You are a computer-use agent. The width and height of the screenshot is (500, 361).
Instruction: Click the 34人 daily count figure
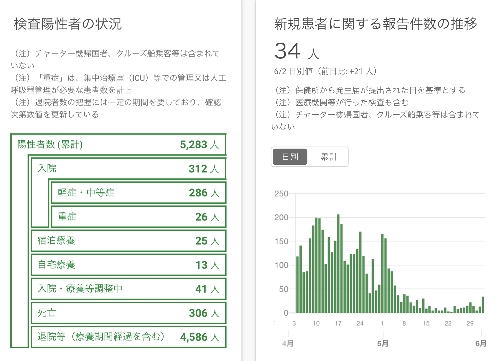point(297,51)
